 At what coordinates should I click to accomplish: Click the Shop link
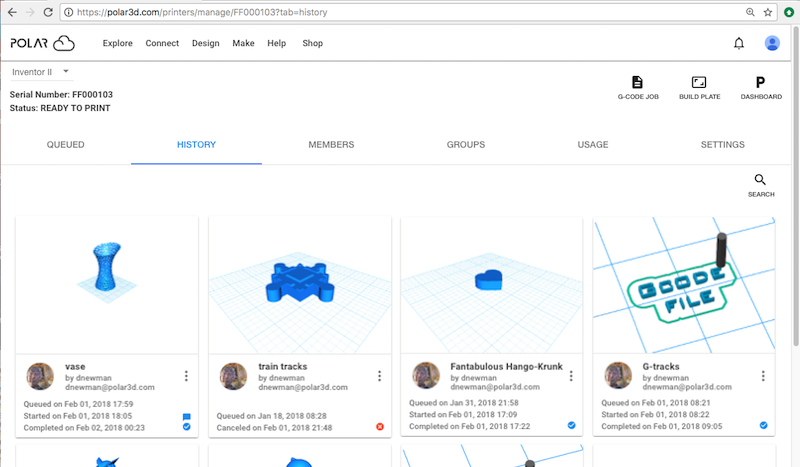point(312,43)
